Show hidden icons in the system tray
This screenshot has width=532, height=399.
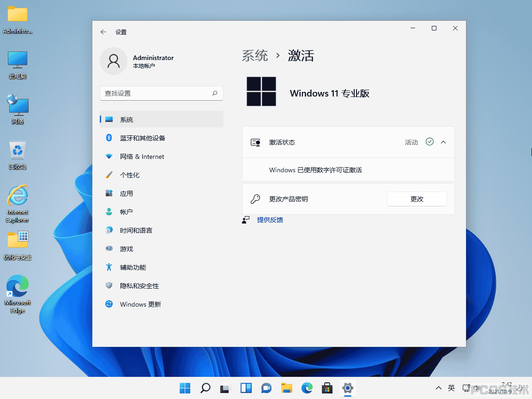pyautogui.click(x=438, y=388)
